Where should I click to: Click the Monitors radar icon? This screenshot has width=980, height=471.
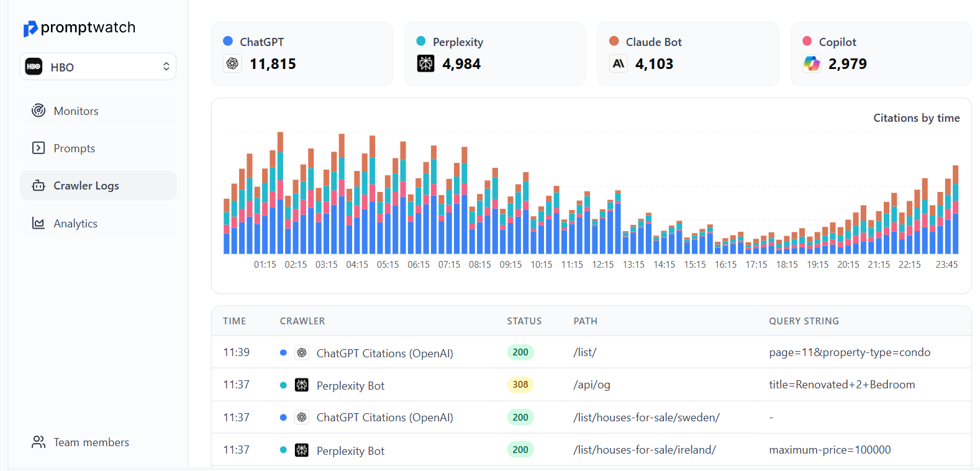pyautogui.click(x=39, y=111)
